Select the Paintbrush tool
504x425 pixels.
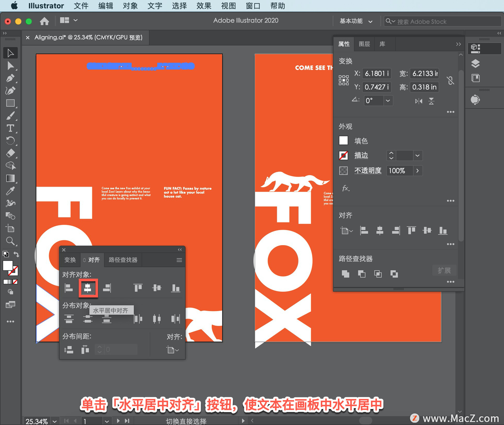10,116
